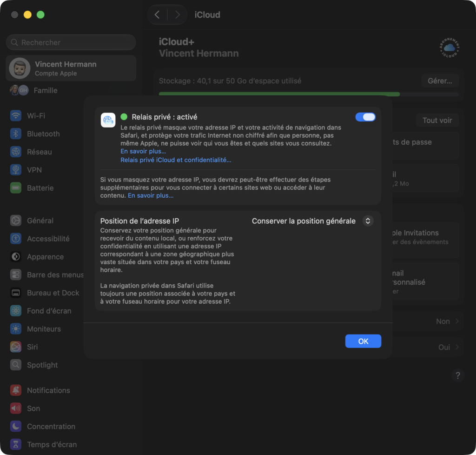Select Concentration sidebar label
The width and height of the screenshot is (476, 455).
(x=51, y=427)
